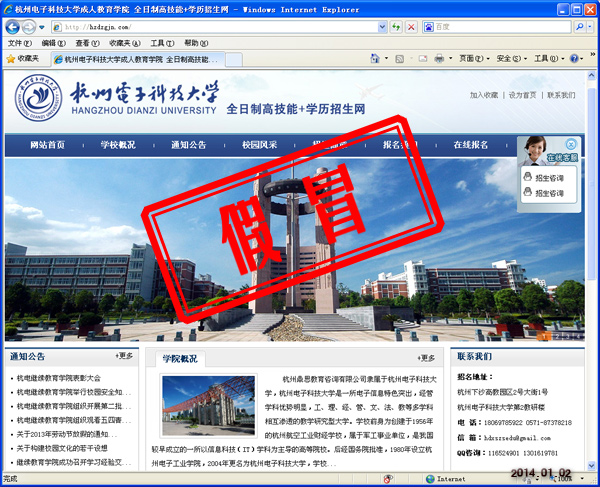Click the second 招生咨询 chat entry
Image resolution: width=600 pixels, height=487 pixels.
click(544, 192)
